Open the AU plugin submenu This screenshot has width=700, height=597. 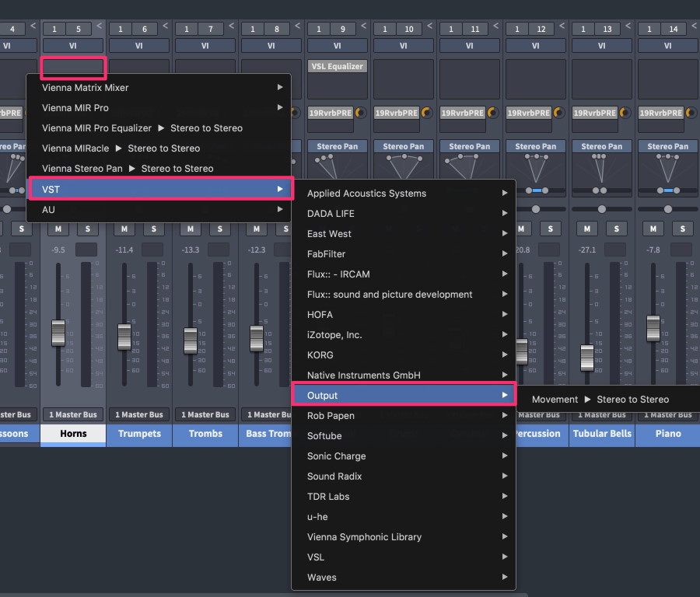pyautogui.click(x=159, y=210)
